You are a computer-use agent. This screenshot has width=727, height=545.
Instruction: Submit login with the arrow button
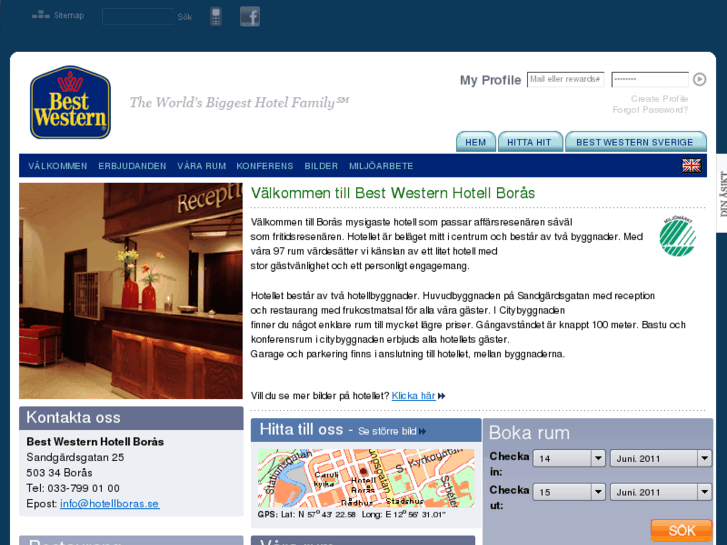pyautogui.click(x=699, y=79)
